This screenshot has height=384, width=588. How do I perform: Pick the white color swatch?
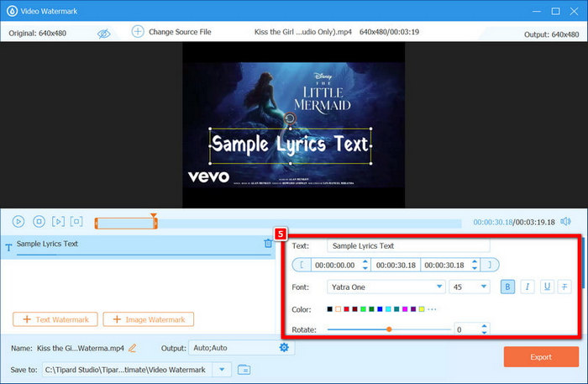coord(338,309)
